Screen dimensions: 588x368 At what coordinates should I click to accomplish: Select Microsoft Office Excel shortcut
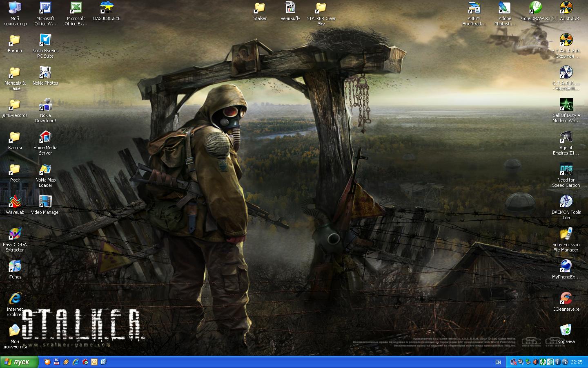point(76,9)
